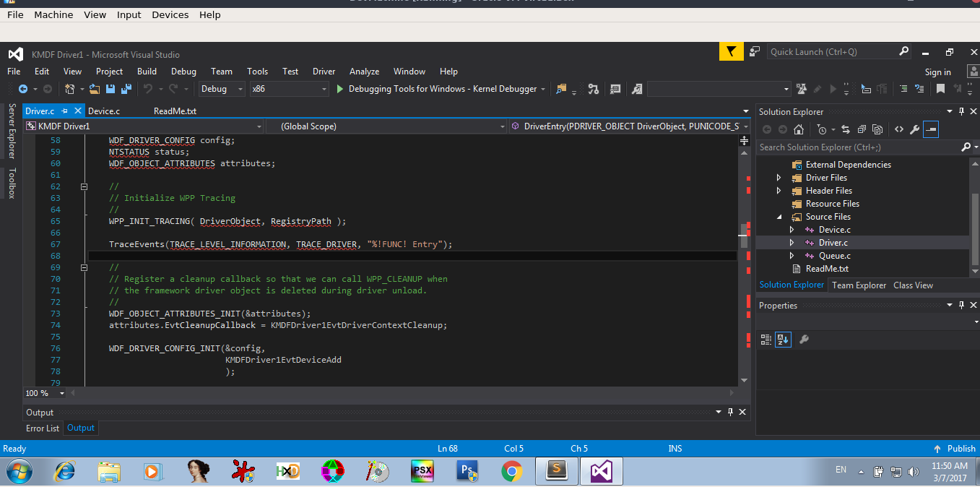Click Sync with Active Document icon
The width and height of the screenshot is (980, 487).
tap(846, 129)
